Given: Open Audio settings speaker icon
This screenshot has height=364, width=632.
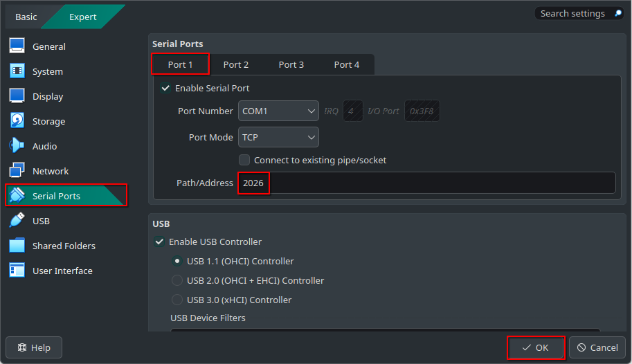Looking at the screenshot, I should click(17, 146).
